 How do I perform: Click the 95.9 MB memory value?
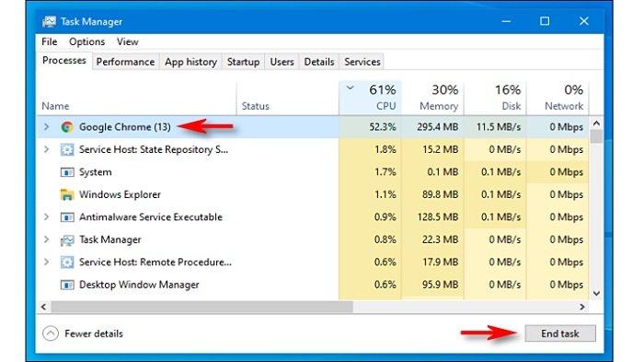(x=441, y=285)
